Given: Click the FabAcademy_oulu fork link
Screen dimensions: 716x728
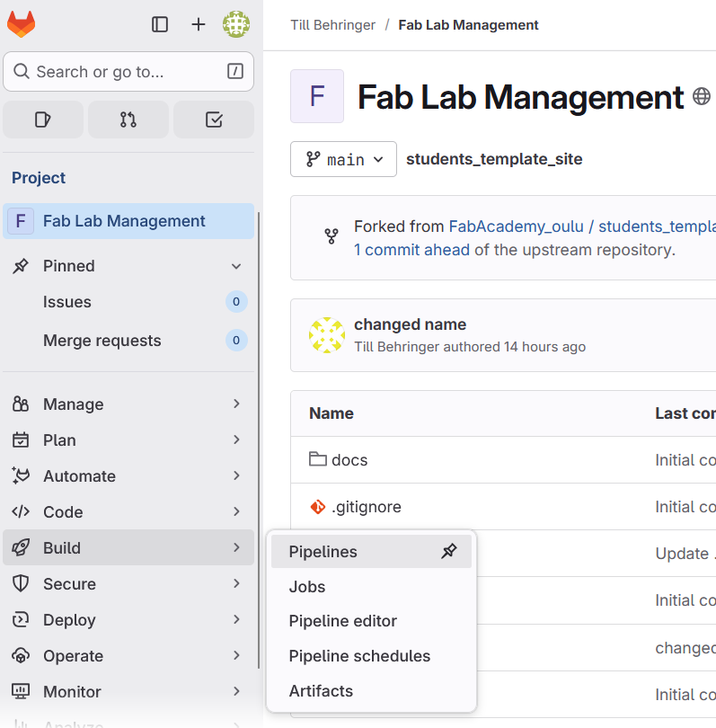Looking at the screenshot, I should point(516,226).
